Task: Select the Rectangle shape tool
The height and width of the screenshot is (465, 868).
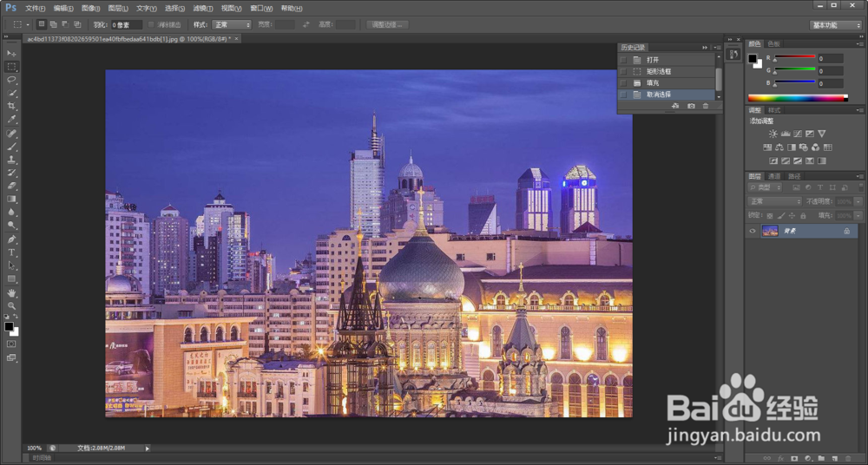Action: point(11,279)
